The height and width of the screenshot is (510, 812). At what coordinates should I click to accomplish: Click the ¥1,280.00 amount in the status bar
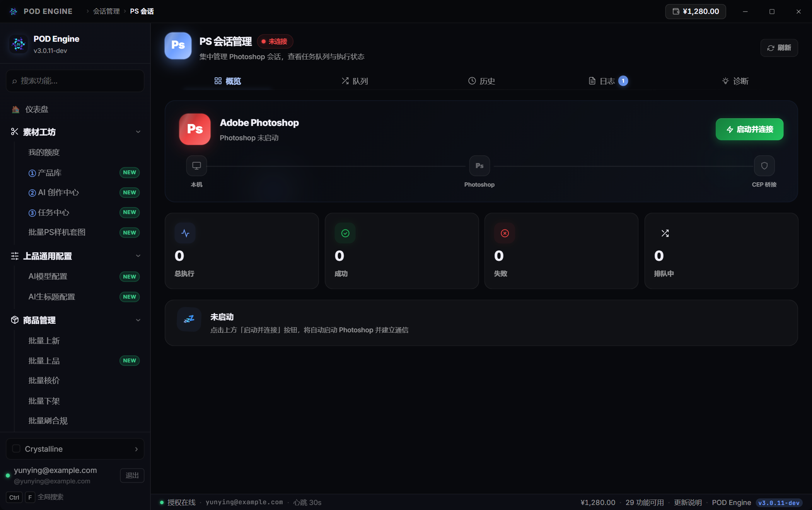pyautogui.click(x=598, y=502)
